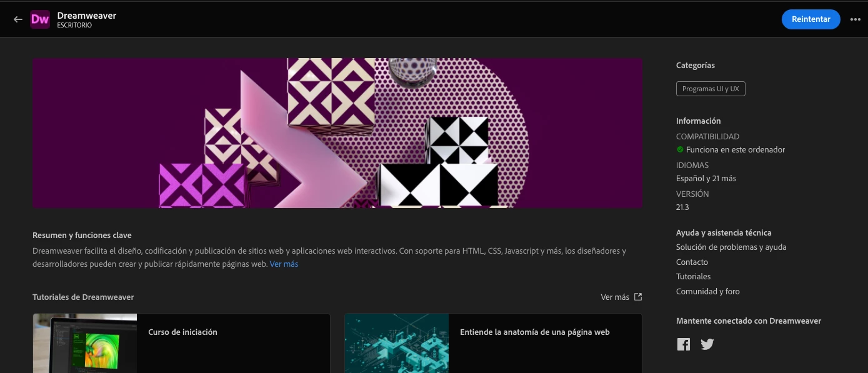
Task: Open the Facebook icon link
Action: pyautogui.click(x=684, y=344)
